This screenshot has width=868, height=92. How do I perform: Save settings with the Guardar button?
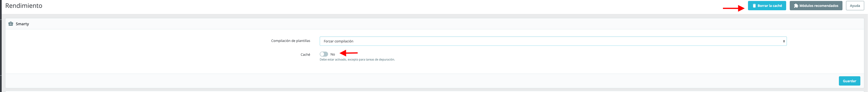(x=849, y=81)
